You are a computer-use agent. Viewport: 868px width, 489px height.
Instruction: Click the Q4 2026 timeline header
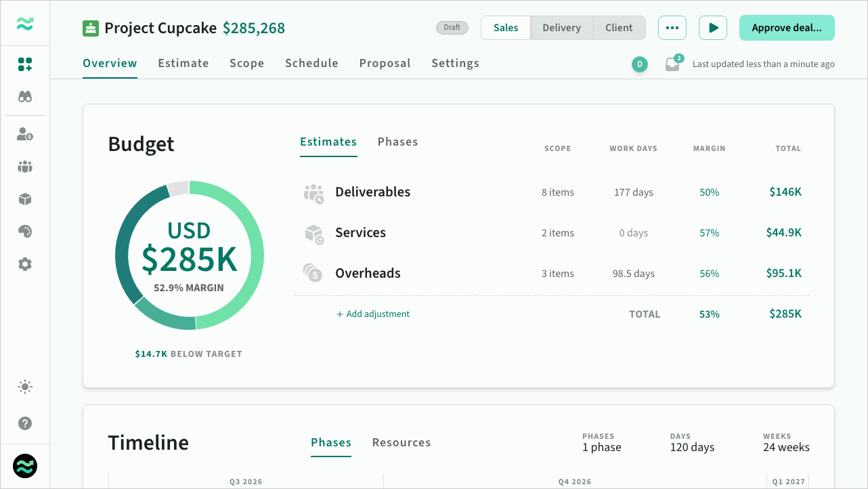pyautogui.click(x=575, y=482)
